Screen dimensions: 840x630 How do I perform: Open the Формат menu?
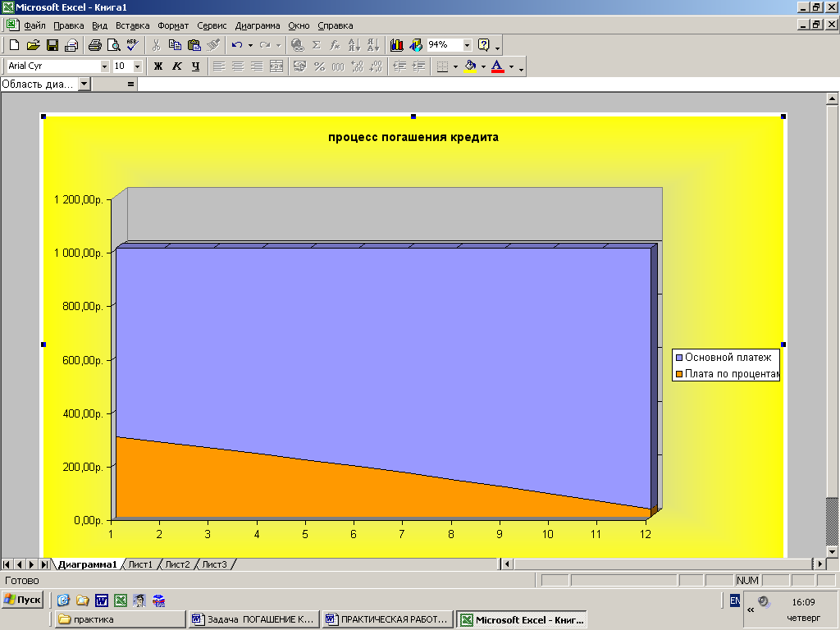[x=173, y=25]
